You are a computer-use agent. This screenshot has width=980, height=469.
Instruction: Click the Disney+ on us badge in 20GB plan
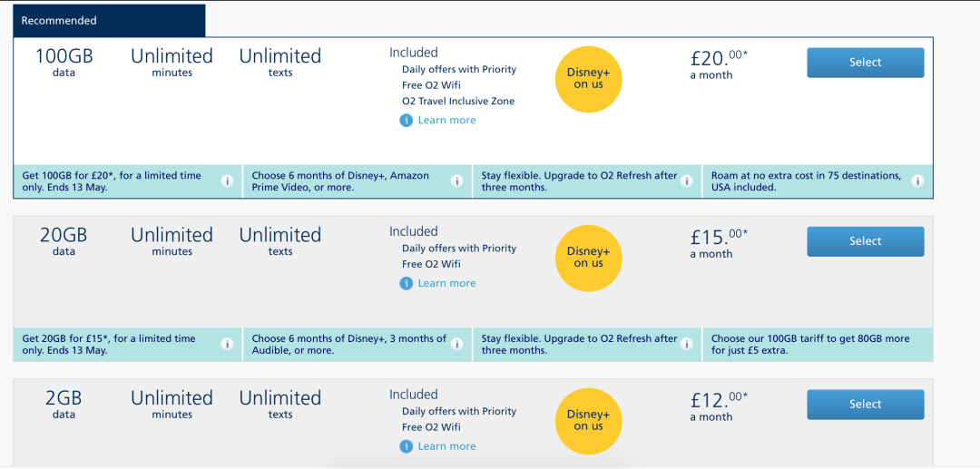(x=588, y=258)
